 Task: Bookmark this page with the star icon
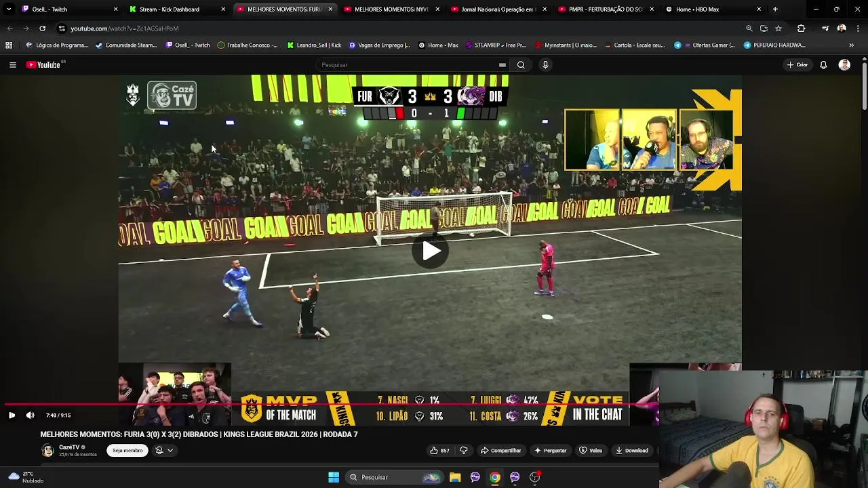click(778, 28)
